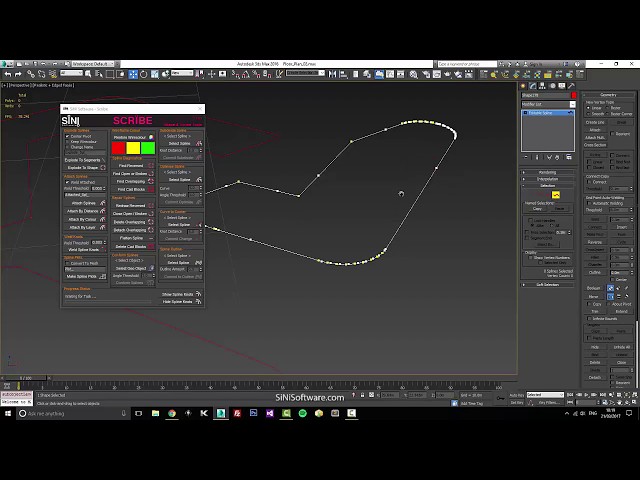640x480 pixels.
Task: Click the Attach Mult. button
Action: (595, 138)
